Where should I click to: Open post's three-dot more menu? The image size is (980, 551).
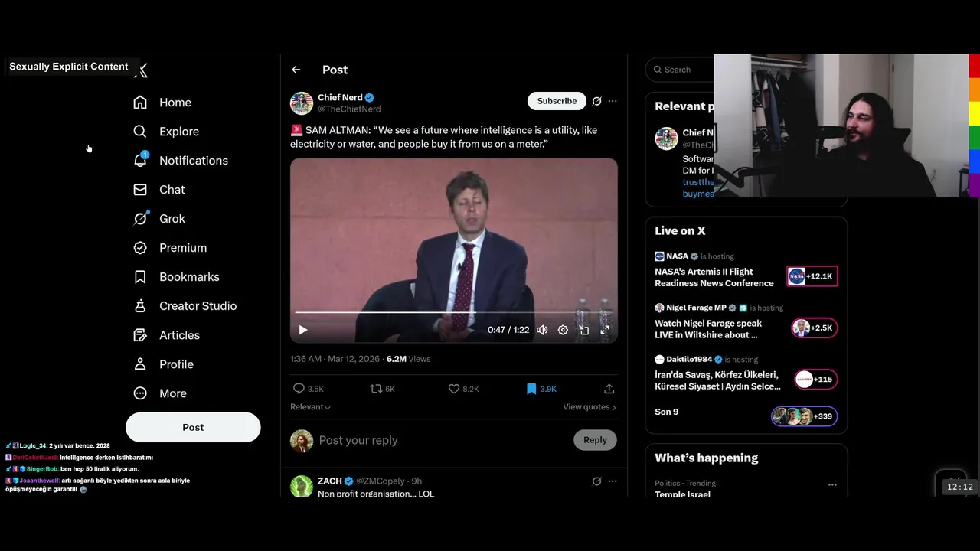pyautogui.click(x=612, y=101)
